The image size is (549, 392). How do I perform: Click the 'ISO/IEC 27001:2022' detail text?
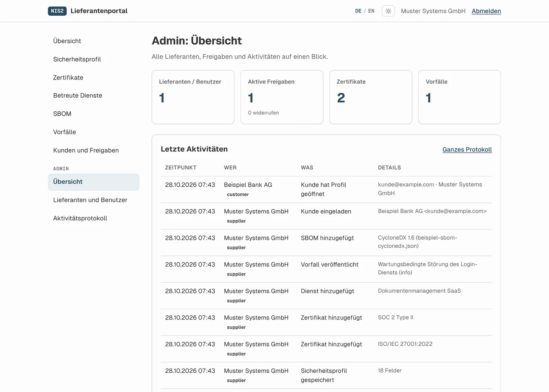coord(405,344)
